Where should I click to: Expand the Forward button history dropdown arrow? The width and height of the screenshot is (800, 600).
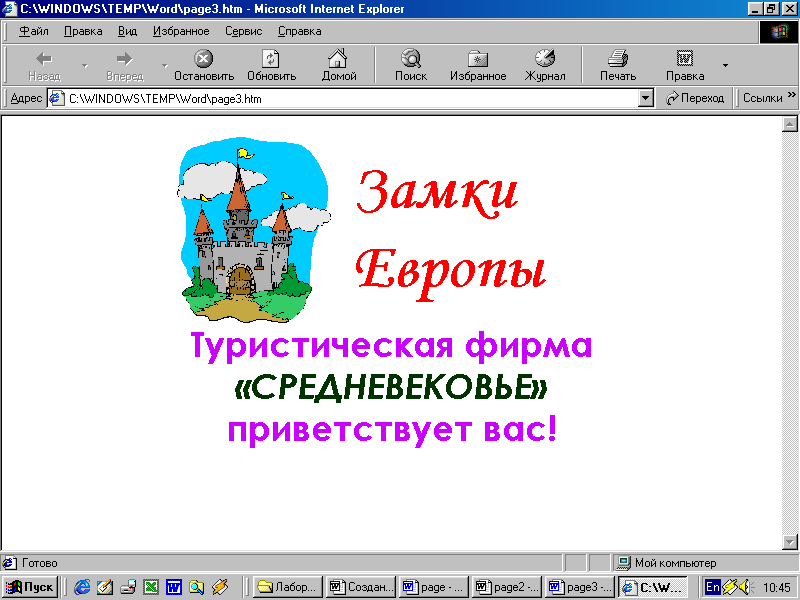coord(164,65)
